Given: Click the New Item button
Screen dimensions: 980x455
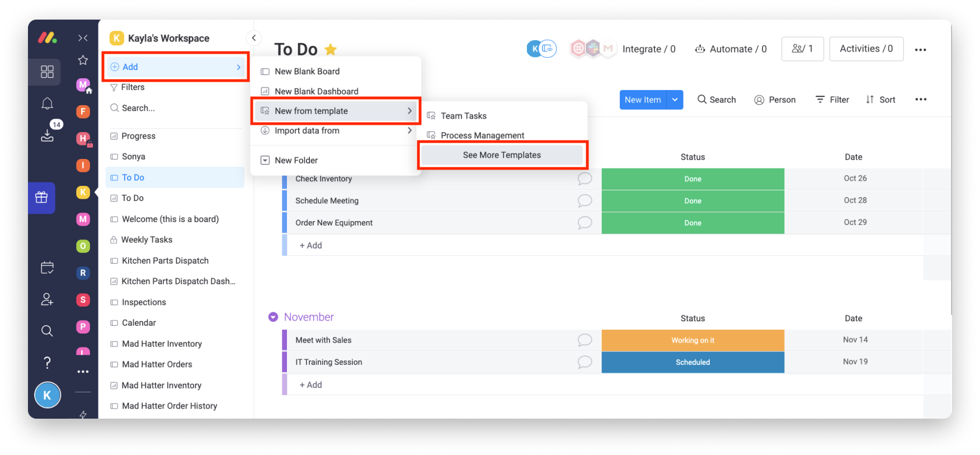Looking at the screenshot, I should click(x=643, y=100).
